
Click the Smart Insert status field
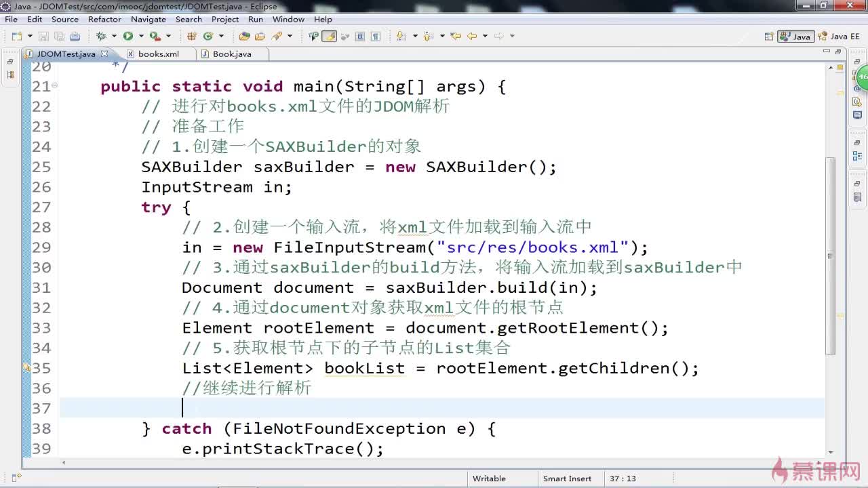(570, 479)
